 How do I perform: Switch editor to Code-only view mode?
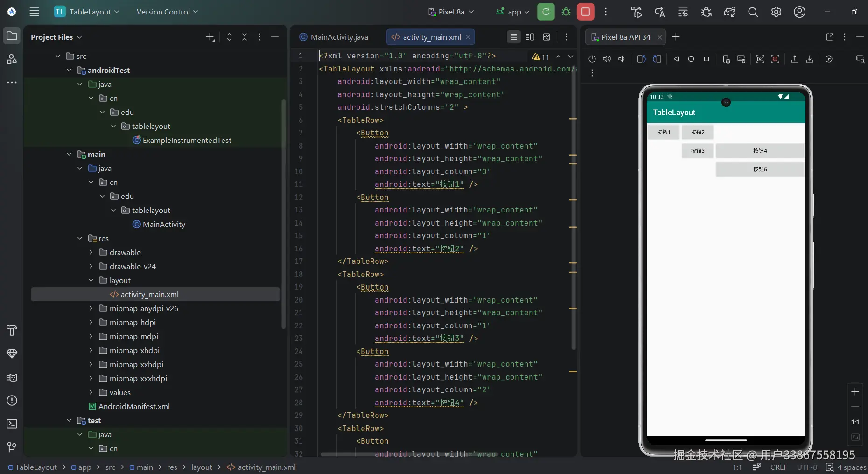point(513,37)
